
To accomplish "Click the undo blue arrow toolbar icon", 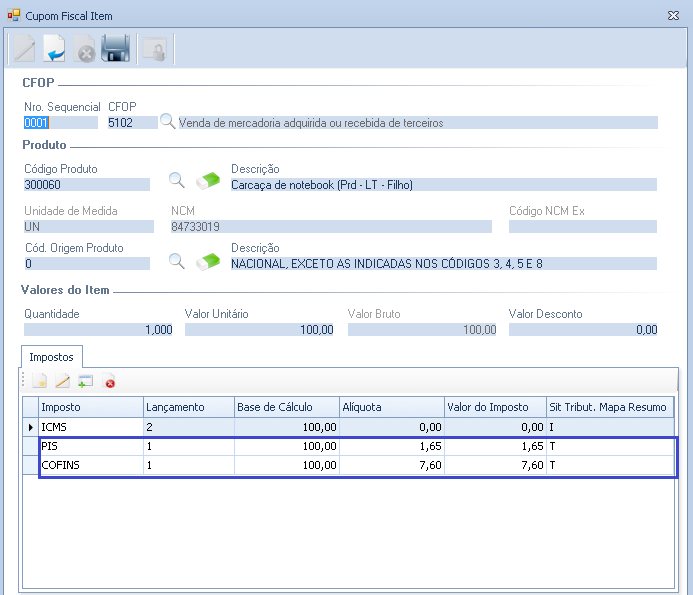I will pos(55,49).
